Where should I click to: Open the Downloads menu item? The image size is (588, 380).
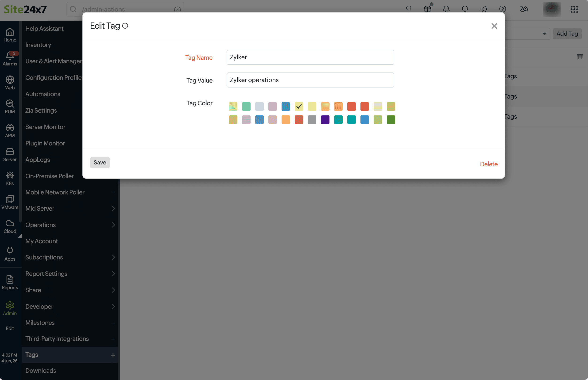click(x=41, y=371)
